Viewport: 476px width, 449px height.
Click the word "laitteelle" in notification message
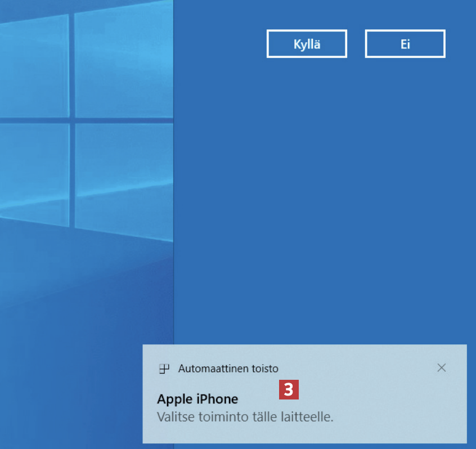(308, 417)
